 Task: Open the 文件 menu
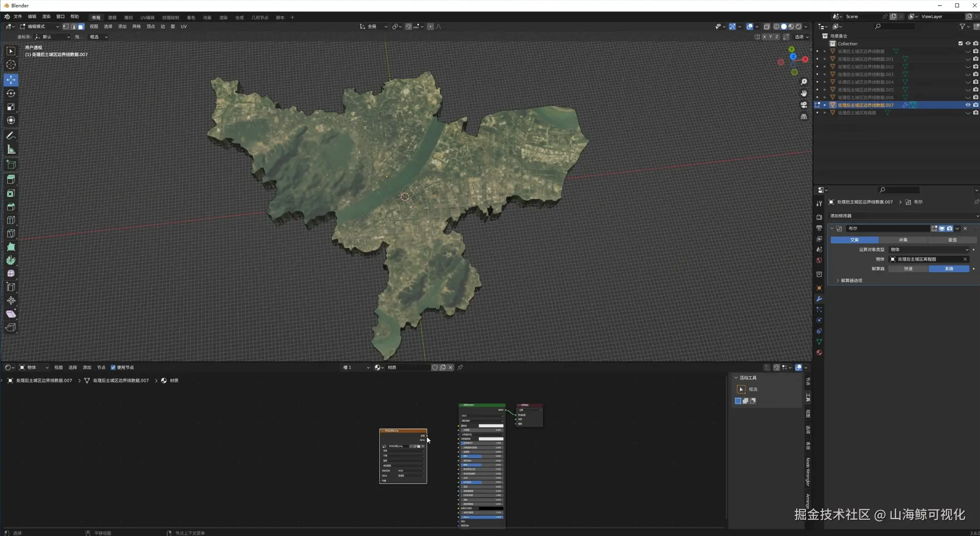coord(18,17)
